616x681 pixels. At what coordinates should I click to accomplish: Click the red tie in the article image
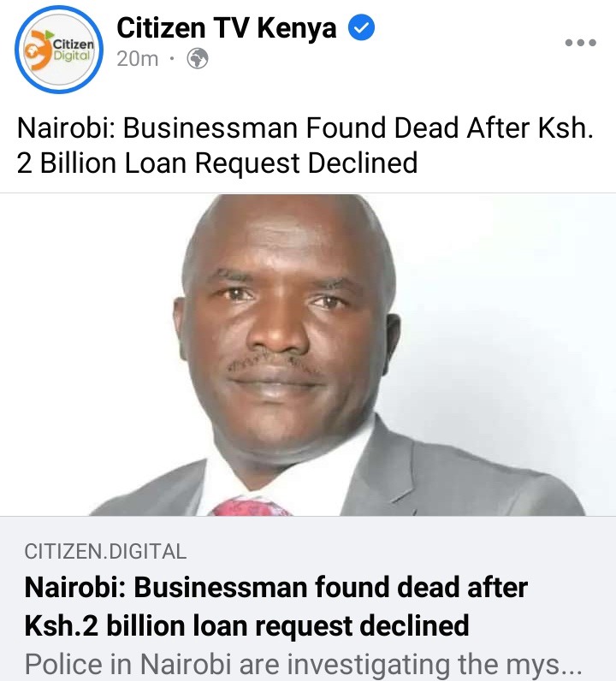click(x=250, y=506)
